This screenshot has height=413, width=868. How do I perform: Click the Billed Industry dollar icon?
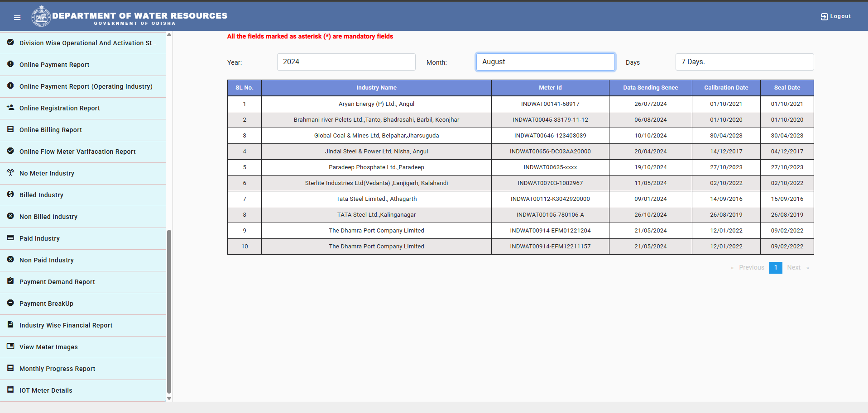click(x=10, y=194)
